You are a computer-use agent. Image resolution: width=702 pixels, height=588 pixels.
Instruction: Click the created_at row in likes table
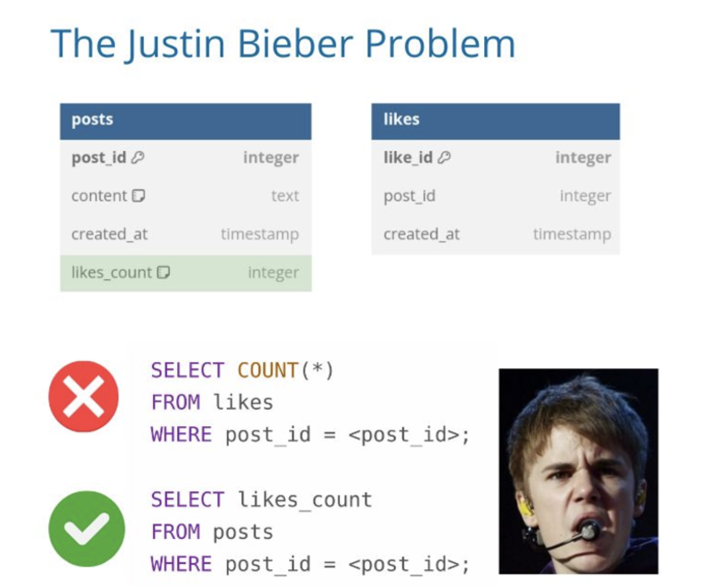point(495,235)
